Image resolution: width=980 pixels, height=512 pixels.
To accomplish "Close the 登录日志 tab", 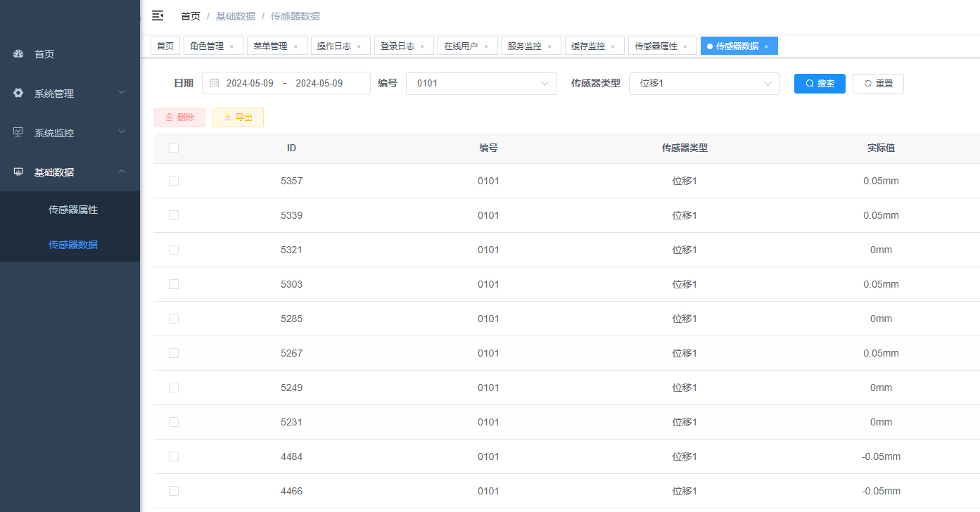I will click(422, 46).
